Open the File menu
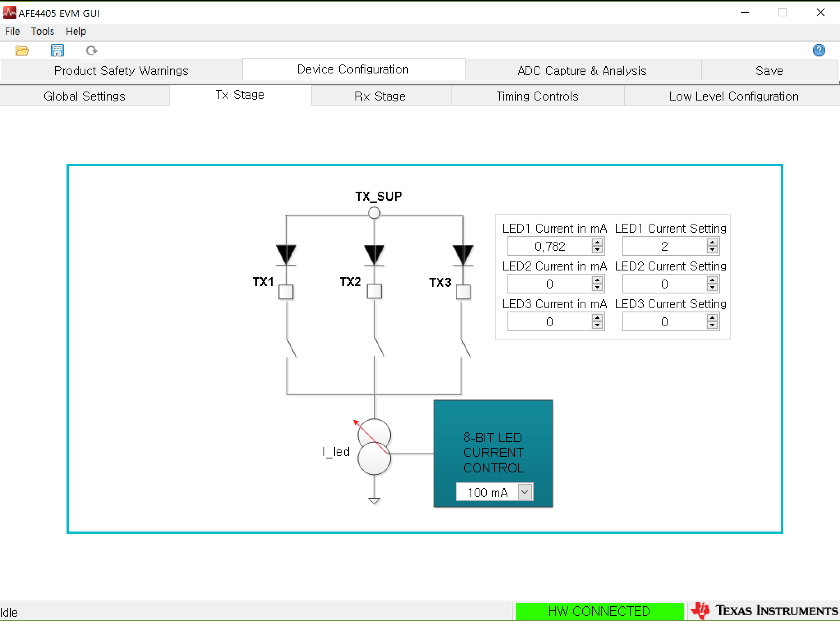Viewport: 840px width, 621px height. [x=12, y=32]
